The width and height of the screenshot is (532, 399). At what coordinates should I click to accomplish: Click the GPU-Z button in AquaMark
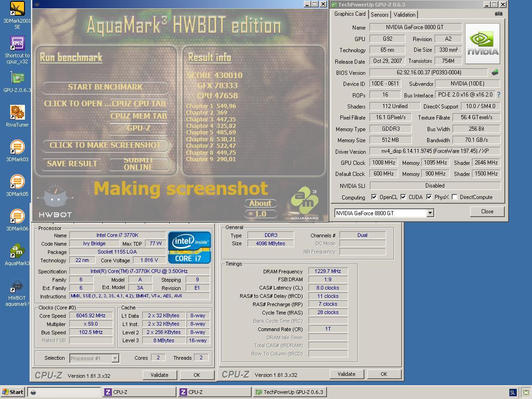139,128
